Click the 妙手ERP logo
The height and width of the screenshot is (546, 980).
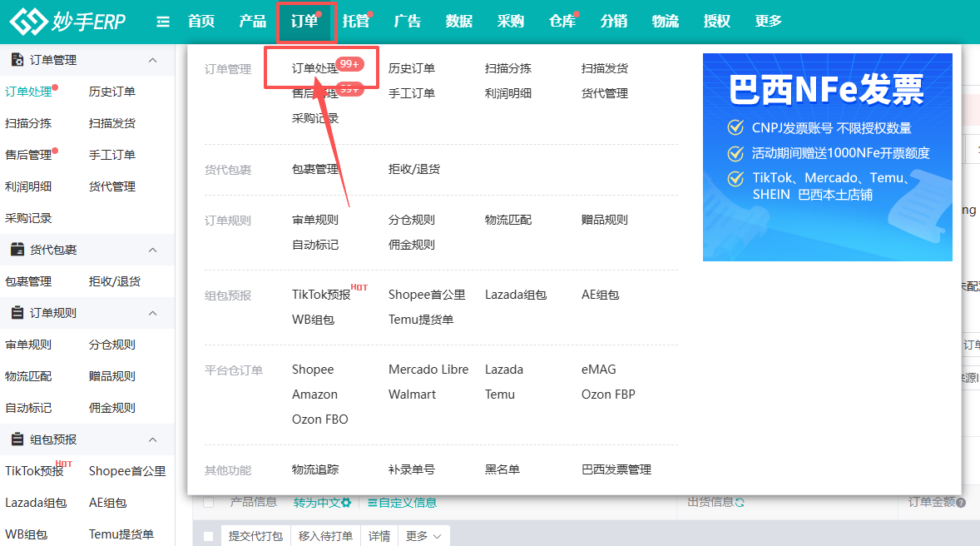[67, 22]
